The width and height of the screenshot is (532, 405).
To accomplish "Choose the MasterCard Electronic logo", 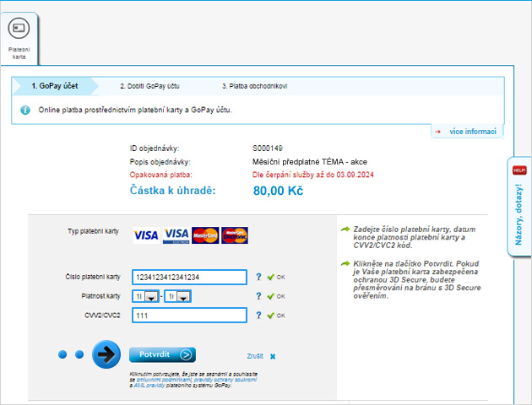I will coord(235,235).
